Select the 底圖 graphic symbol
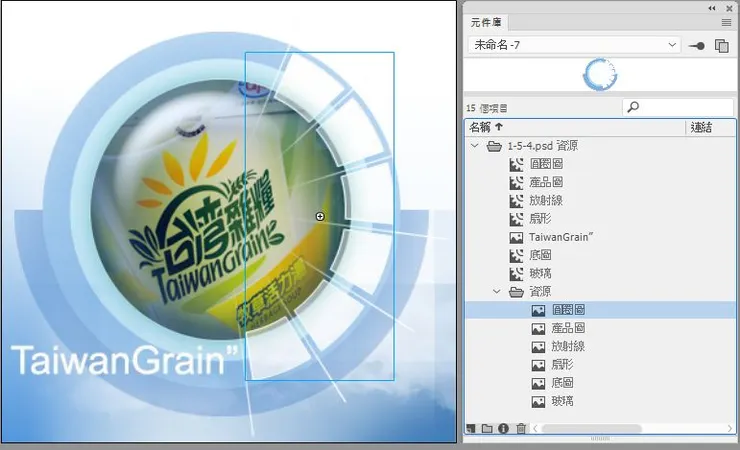 599,255
